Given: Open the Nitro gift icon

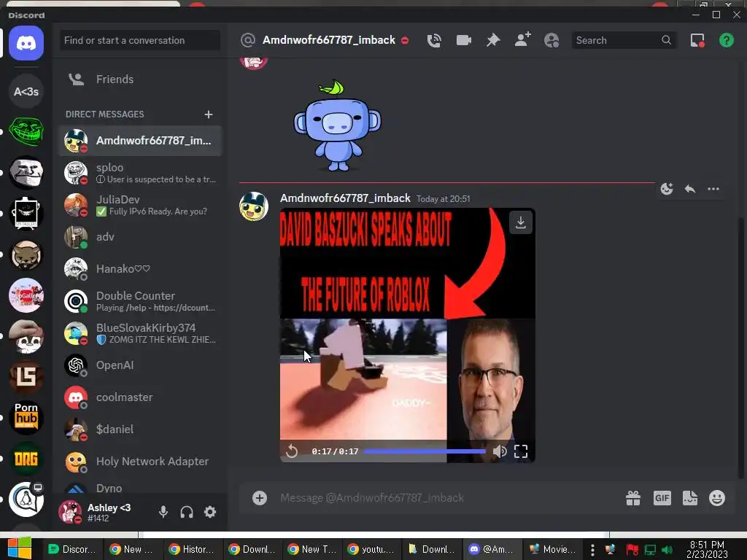Looking at the screenshot, I should pos(633,498).
